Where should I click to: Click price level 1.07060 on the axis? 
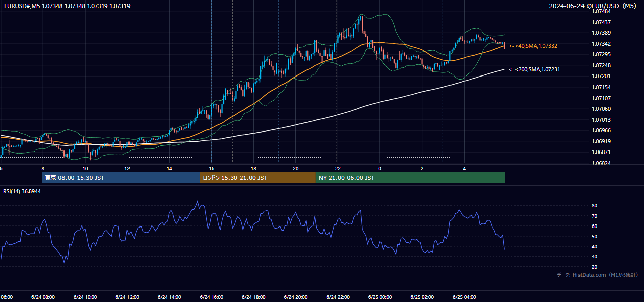click(601, 109)
